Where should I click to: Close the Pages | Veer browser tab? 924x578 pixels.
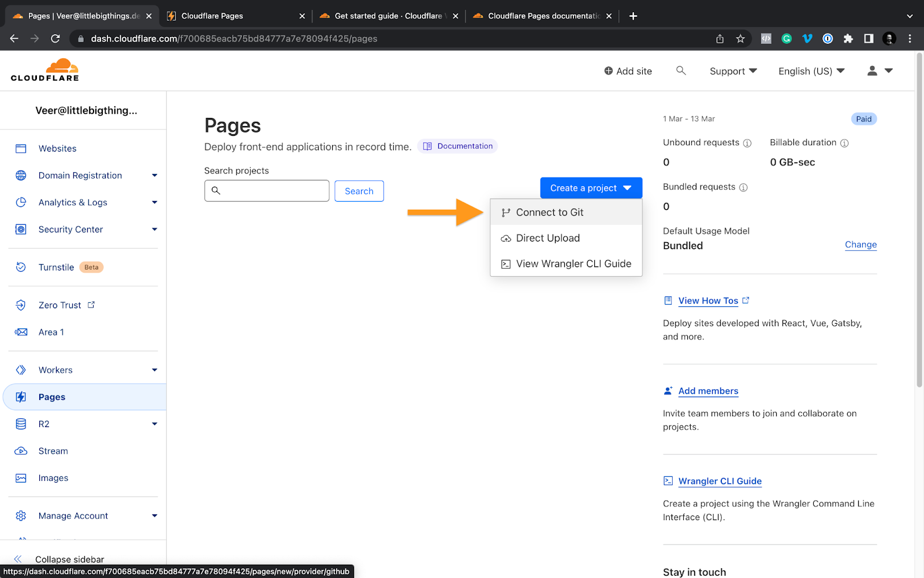tap(149, 16)
